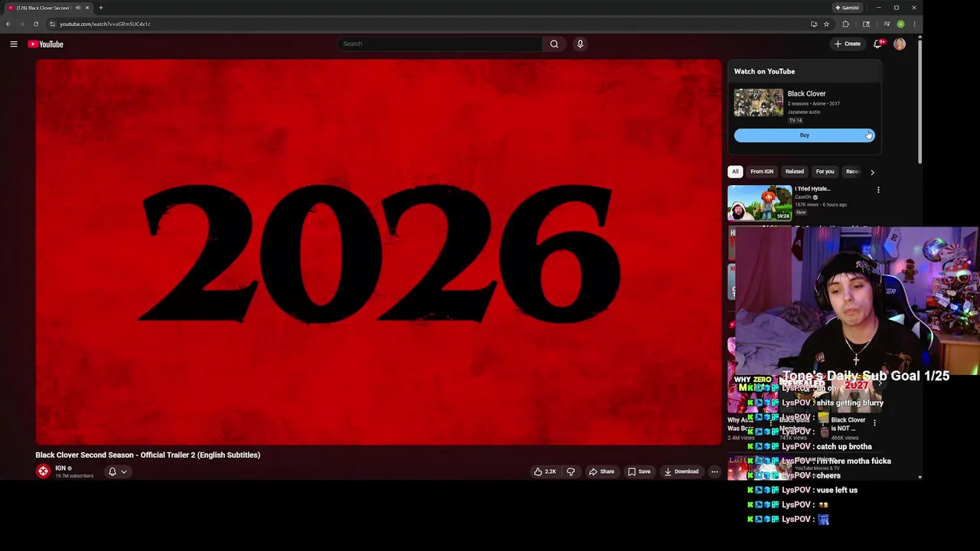View site information icon in address bar
The width and height of the screenshot is (980, 551).
click(52, 24)
